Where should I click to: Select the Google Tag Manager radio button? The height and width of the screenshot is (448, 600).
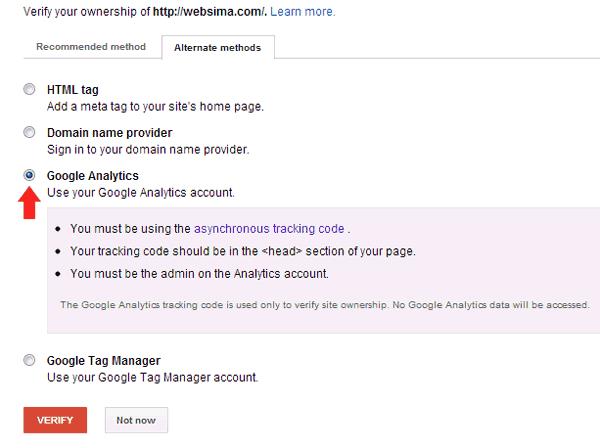pyautogui.click(x=29, y=360)
